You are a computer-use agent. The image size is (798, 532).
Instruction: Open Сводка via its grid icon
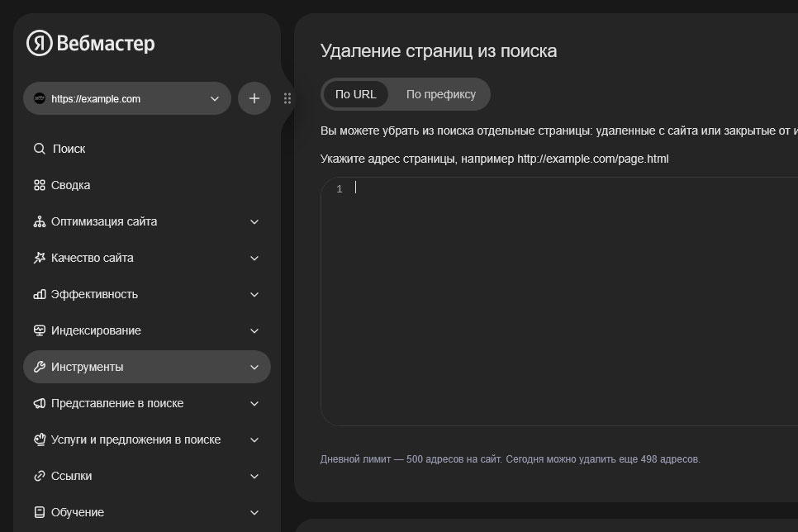(39, 185)
